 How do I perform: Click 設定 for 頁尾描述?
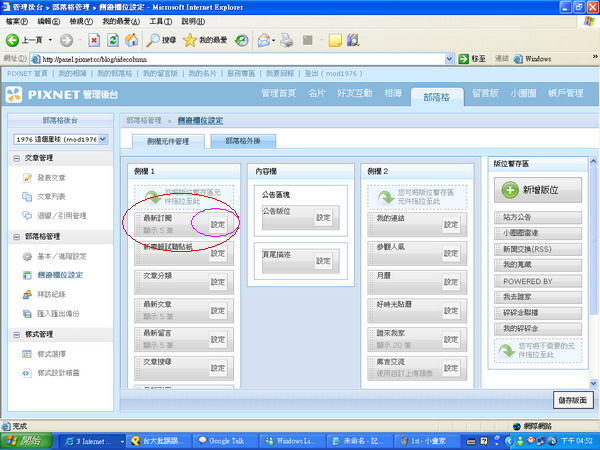[x=323, y=261]
